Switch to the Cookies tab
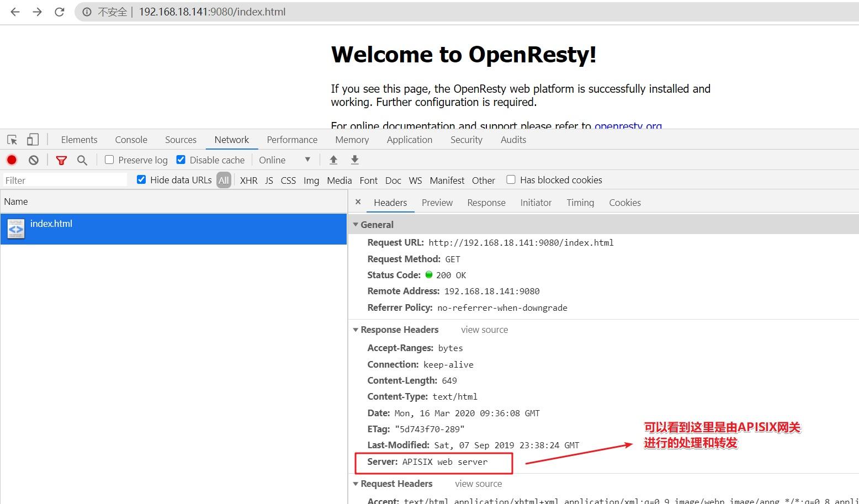 pyautogui.click(x=625, y=203)
